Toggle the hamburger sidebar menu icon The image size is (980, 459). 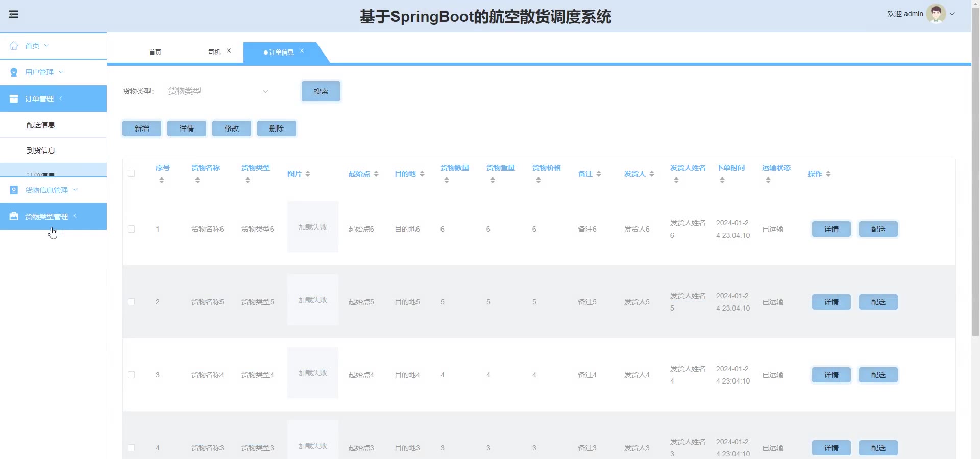(14, 14)
